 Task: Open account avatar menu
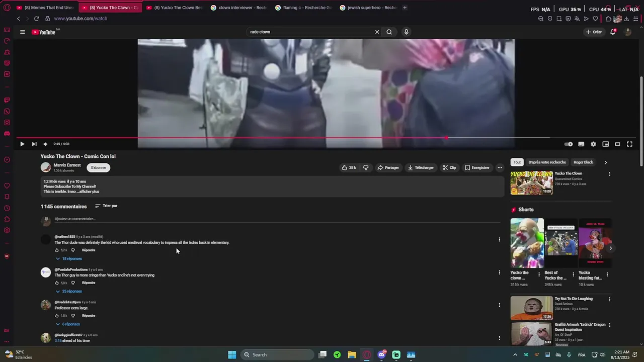coord(628,32)
